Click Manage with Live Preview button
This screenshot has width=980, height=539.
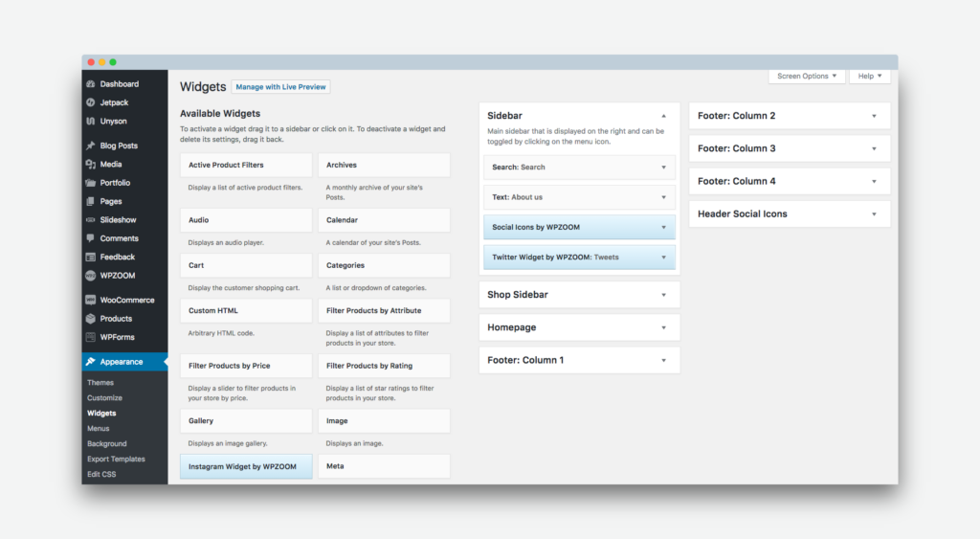coord(280,87)
